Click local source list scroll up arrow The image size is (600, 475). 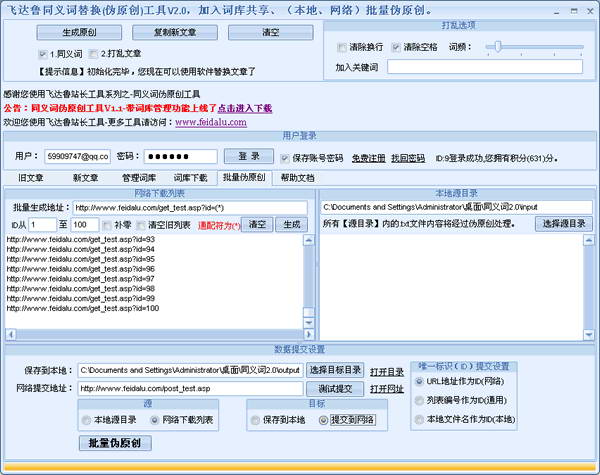coord(589,240)
